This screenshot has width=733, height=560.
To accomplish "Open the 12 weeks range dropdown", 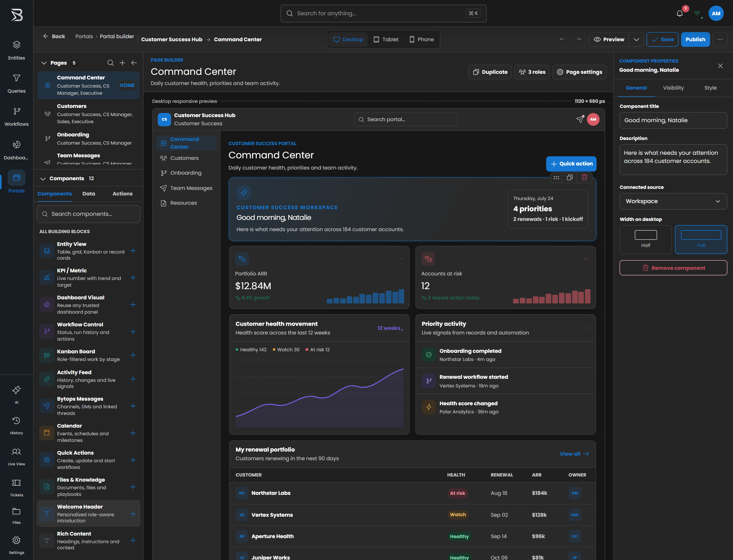I will point(390,328).
